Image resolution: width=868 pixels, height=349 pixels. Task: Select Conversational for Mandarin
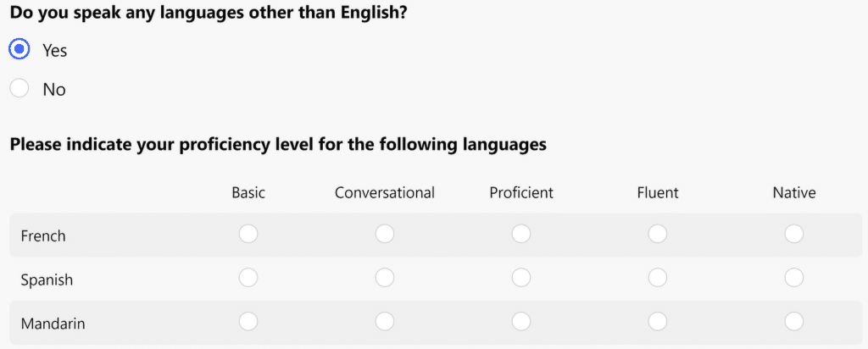coord(385,321)
